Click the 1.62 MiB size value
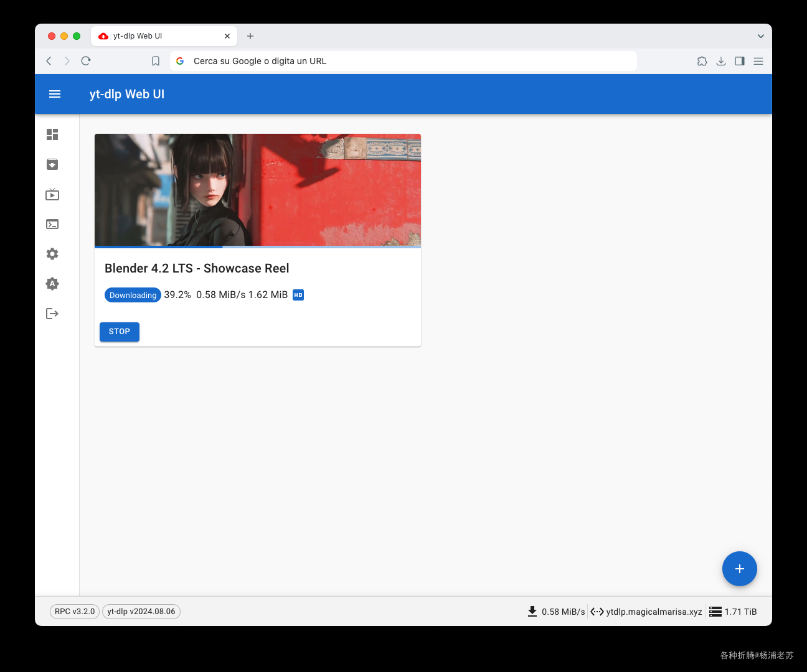Image resolution: width=807 pixels, height=672 pixels. point(268,295)
